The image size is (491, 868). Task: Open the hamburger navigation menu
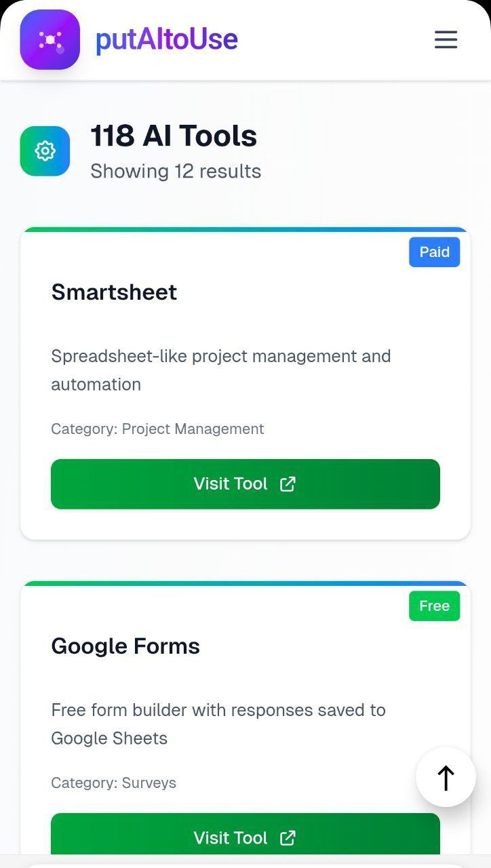pyautogui.click(x=446, y=39)
